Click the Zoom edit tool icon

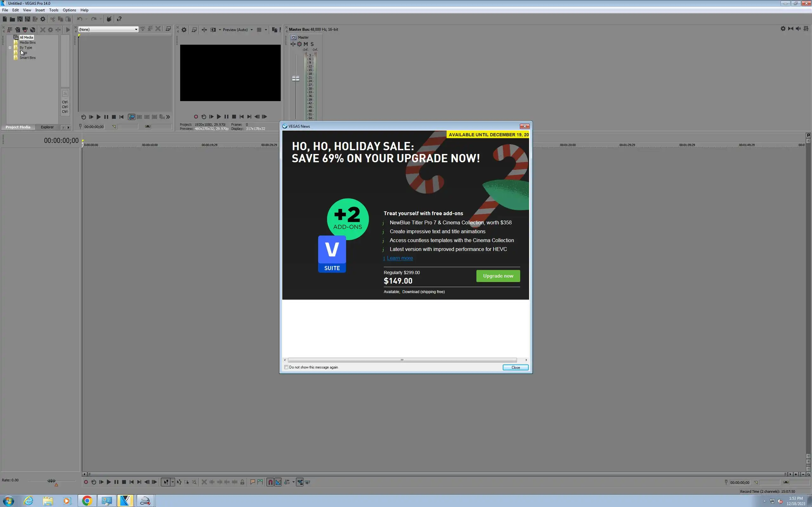pyautogui.click(x=194, y=482)
